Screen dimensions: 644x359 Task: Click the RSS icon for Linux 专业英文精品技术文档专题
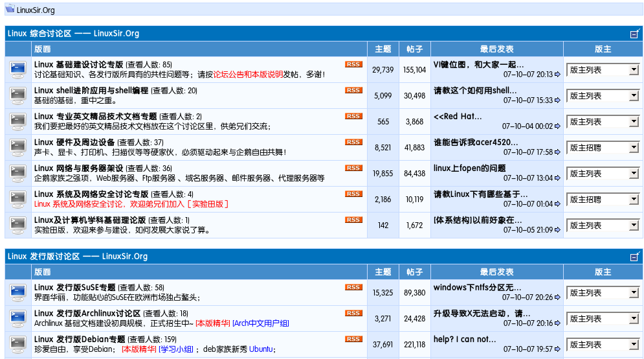point(353,117)
